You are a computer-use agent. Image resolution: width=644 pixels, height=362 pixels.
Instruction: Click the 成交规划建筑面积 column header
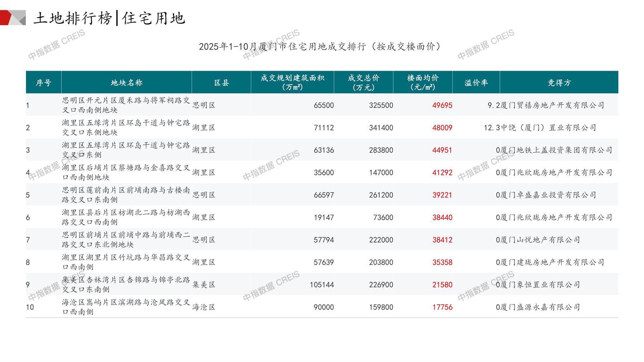[292, 82]
